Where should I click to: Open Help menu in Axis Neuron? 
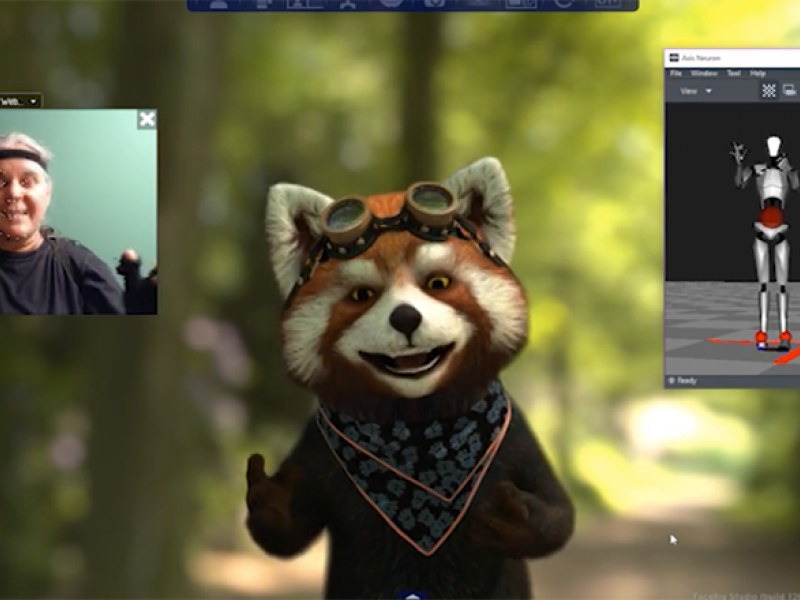pyautogui.click(x=758, y=73)
